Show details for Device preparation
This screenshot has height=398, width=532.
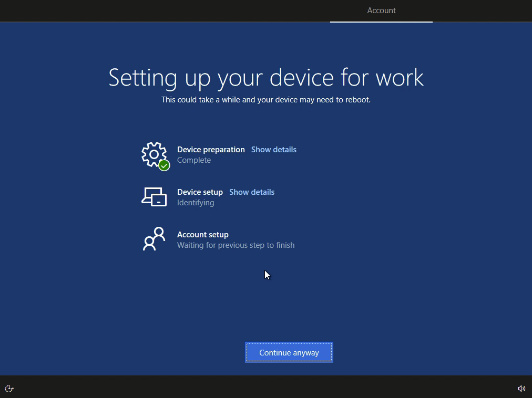point(273,150)
